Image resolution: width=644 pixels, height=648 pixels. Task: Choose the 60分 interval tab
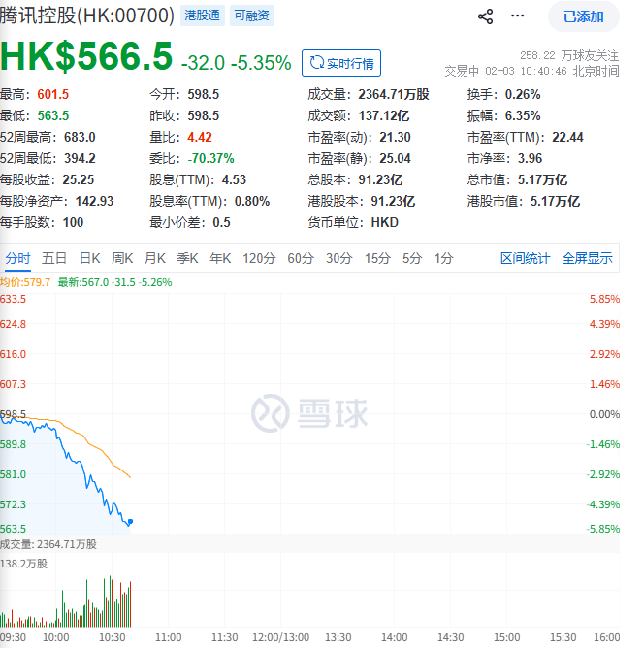pos(301,258)
